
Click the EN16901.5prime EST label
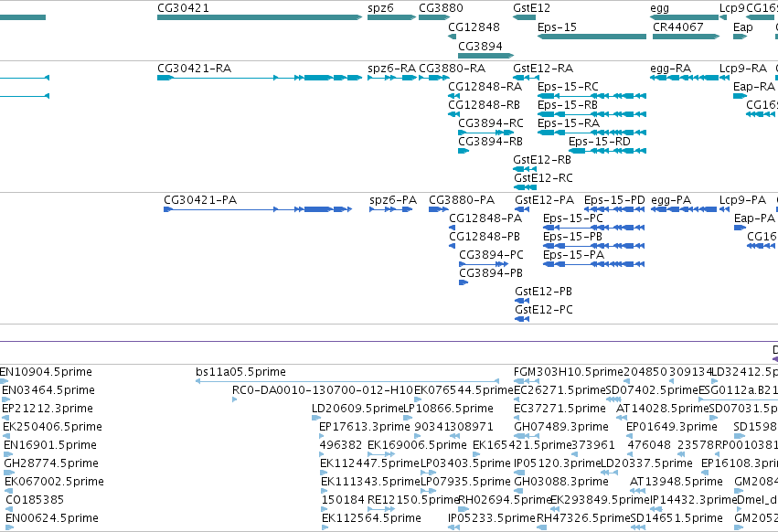50,445
